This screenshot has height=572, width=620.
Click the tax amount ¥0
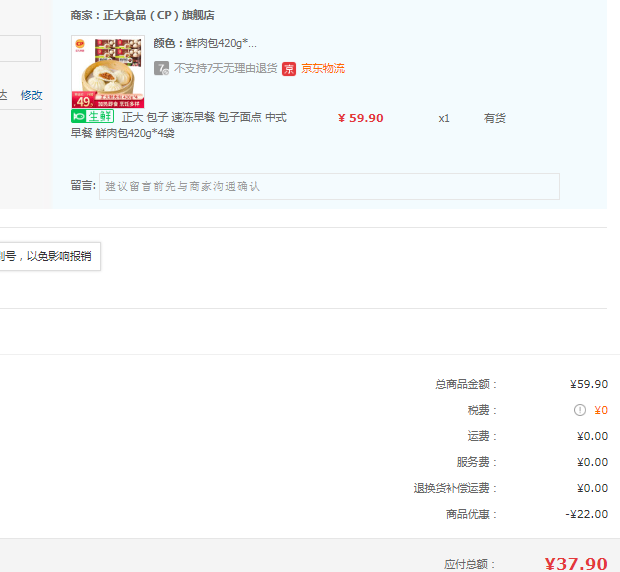[601, 410]
